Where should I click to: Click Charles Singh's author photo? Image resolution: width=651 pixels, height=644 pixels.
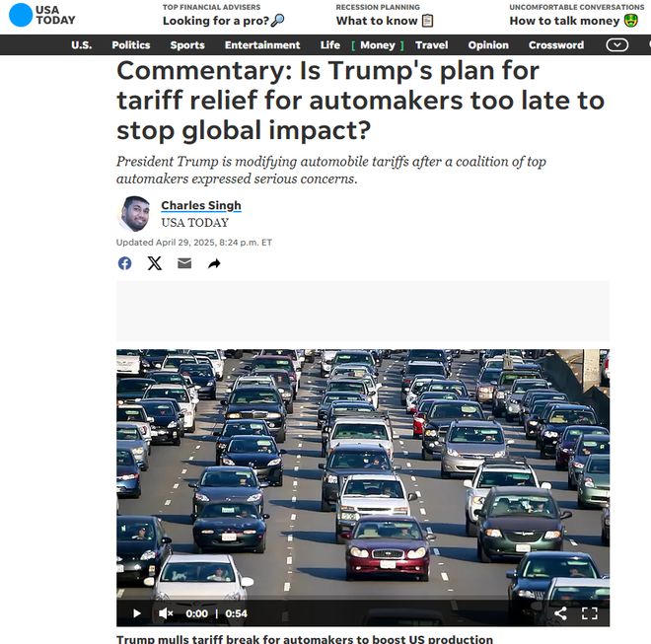point(134,214)
